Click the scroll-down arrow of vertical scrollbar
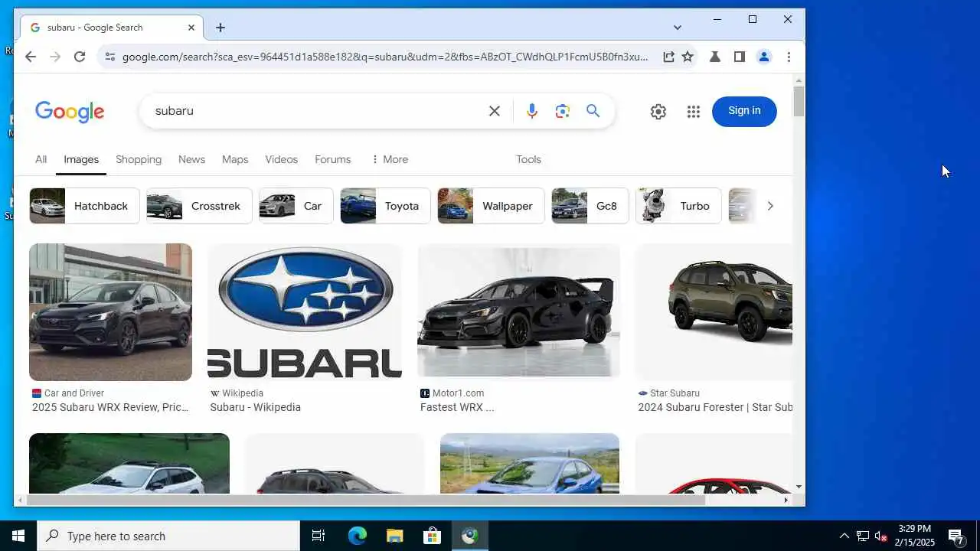 pos(799,487)
